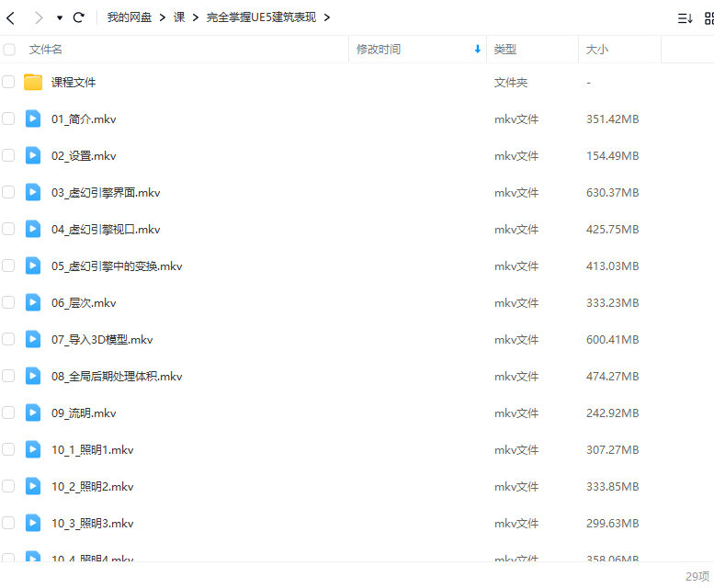Navigate to 课 breadcrumb folder
The height and width of the screenshot is (588, 714).
(179, 17)
